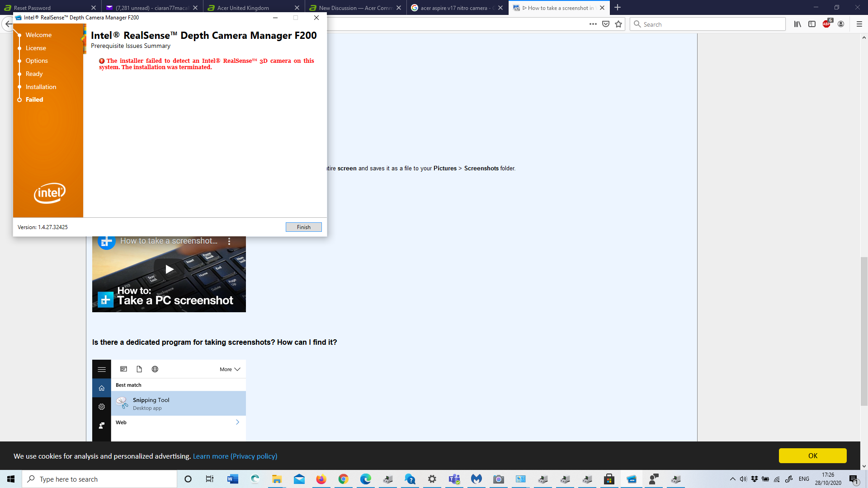The image size is (868, 488).
Task: Select Snipping Tool Desktop app result
Action: pos(179,404)
